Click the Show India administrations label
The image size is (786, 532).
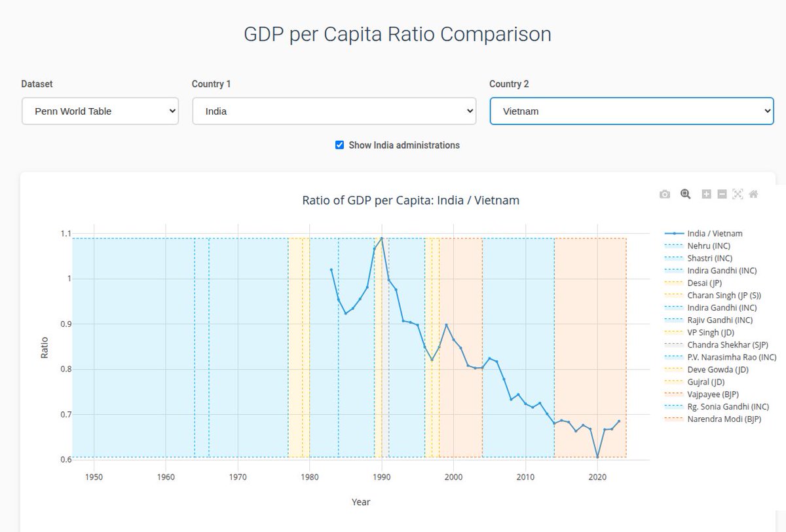404,145
